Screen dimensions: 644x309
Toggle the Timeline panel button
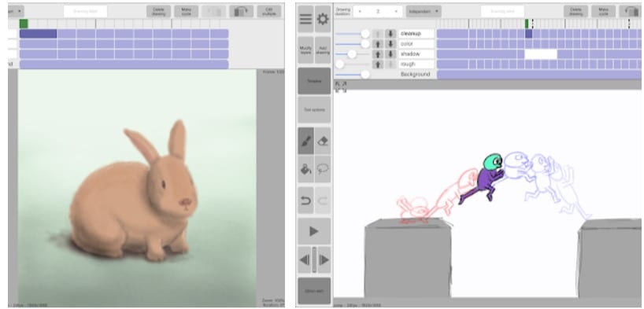(x=314, y=81)
